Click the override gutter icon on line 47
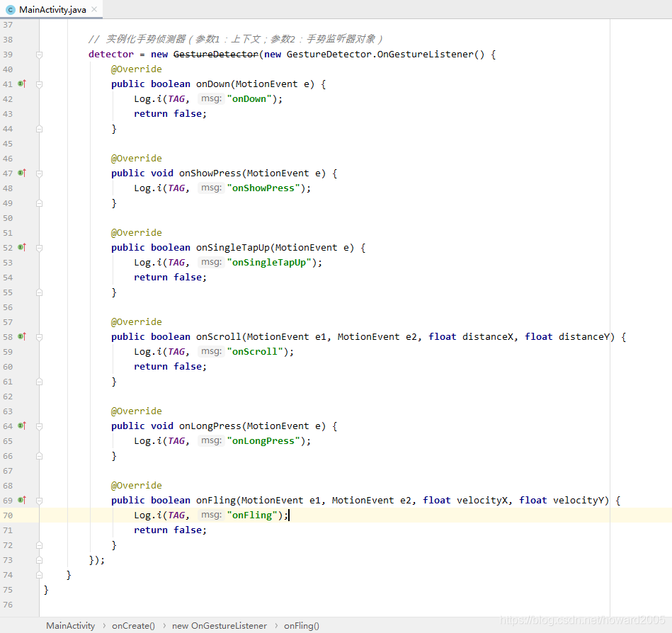672x633 pixels. [22, 173]
